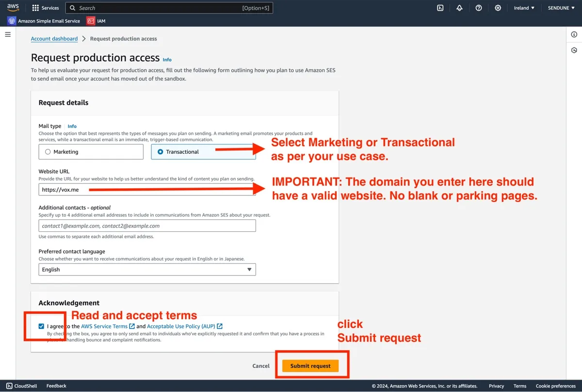This screenshot has height=392, width=582.
Task: Open the Privacy footer link
Action: tap(496, 386)
